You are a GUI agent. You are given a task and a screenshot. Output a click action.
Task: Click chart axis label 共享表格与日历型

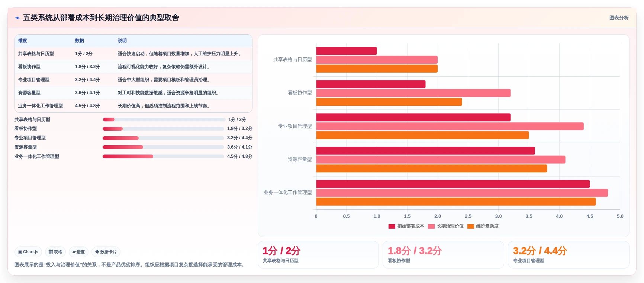click(x=293, y=60)
